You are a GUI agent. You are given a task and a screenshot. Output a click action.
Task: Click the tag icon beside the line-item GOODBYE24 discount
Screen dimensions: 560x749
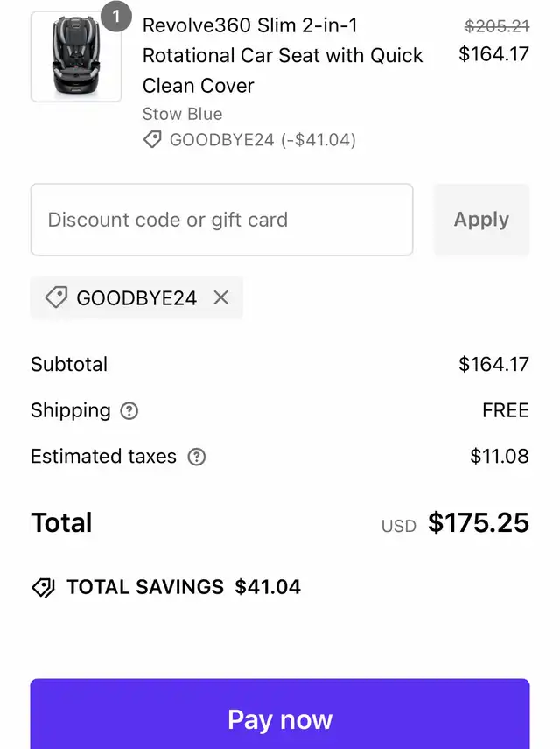[x=152, y=140]
